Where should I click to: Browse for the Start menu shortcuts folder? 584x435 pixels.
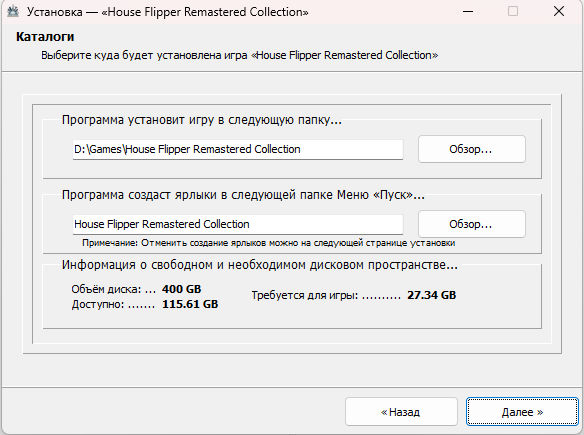(x=472, y=224)
